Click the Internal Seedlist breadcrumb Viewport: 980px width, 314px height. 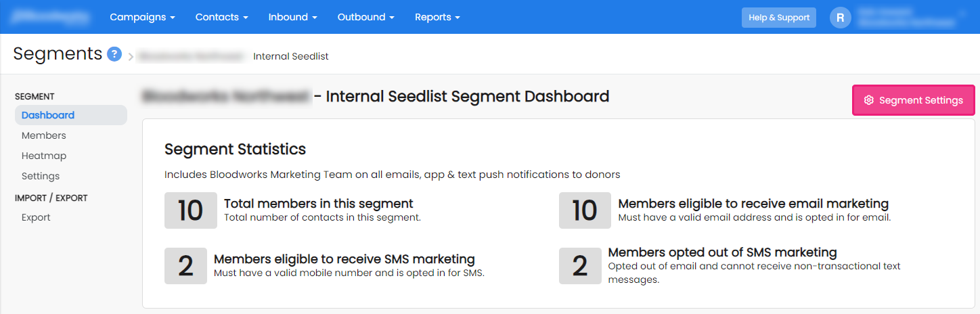(291, 57)
